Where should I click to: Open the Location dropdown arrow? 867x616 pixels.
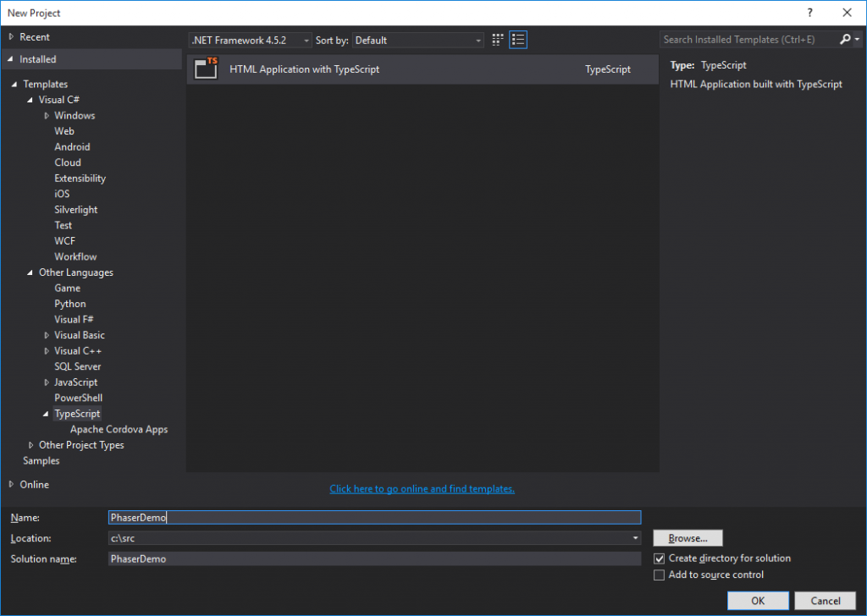[x=634, y=538]
